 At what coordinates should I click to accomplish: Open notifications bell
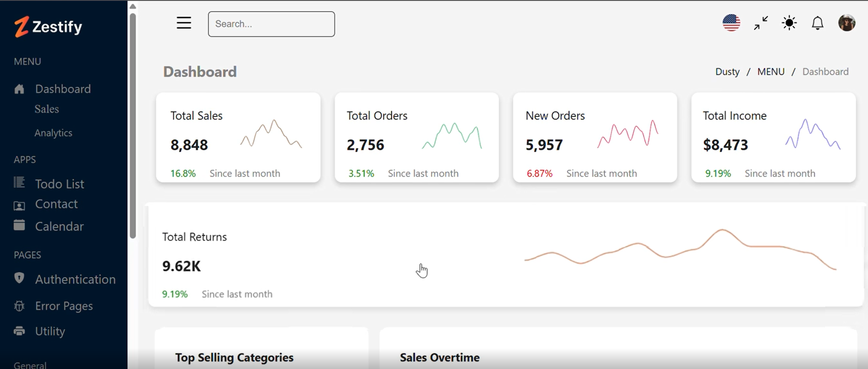tap(817, 23)
